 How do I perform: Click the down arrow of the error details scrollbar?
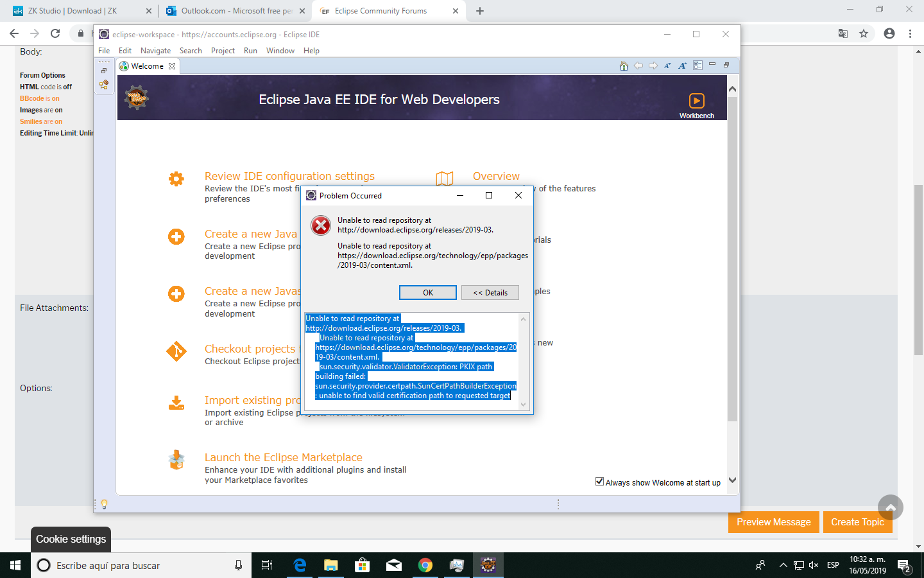click(523, 405)
